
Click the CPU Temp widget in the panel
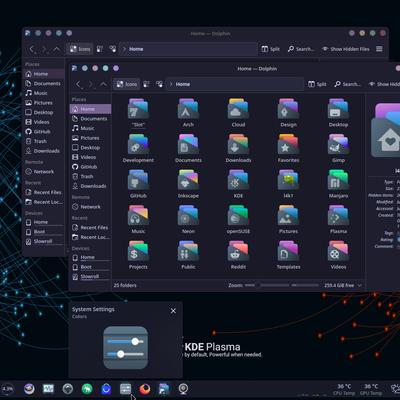[344, 389]
